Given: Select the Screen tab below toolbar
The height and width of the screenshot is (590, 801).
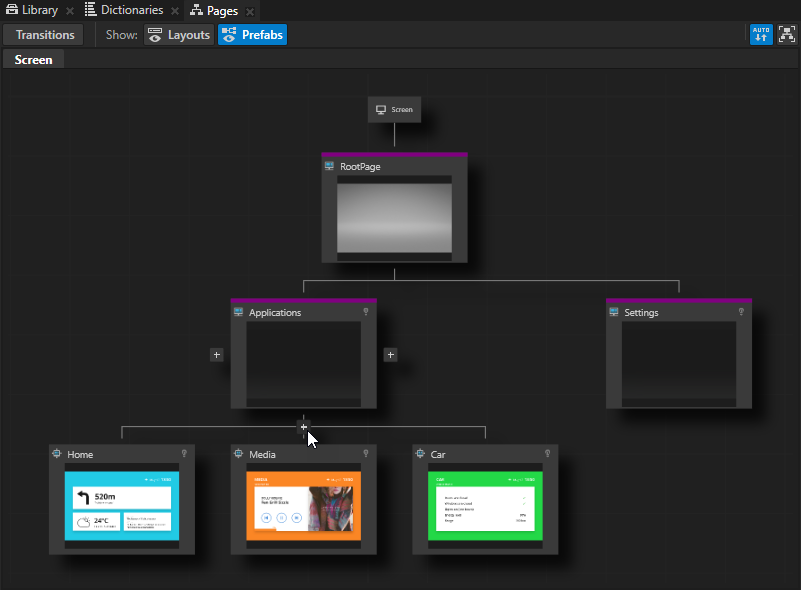Looking at the screenshot, I should coord(33,60).
